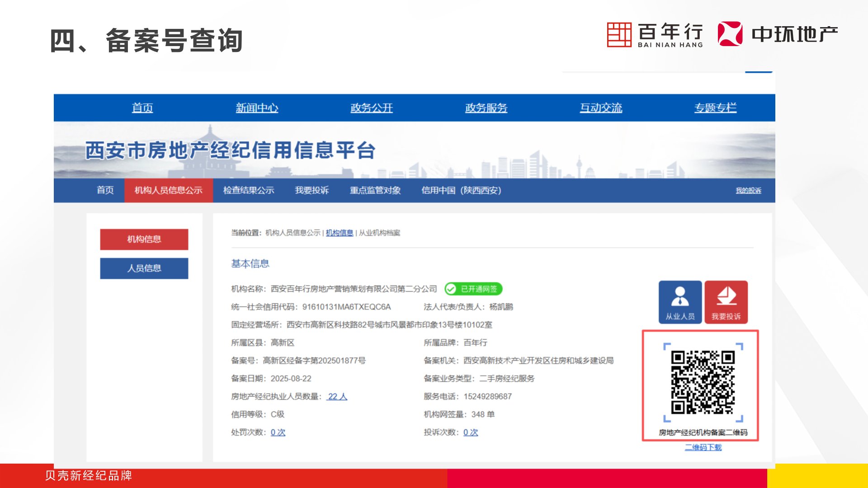The height and width of the screenshot is (488, 868).
Task: Click the credit code 91610131MA6TXEQC6A
Action: pyautogui.click(x=346, y=307)
